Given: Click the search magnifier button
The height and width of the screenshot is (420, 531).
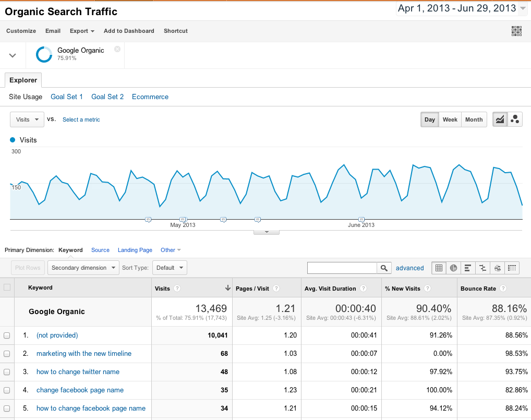Looking at the screenshot, I should coord(384,268).
